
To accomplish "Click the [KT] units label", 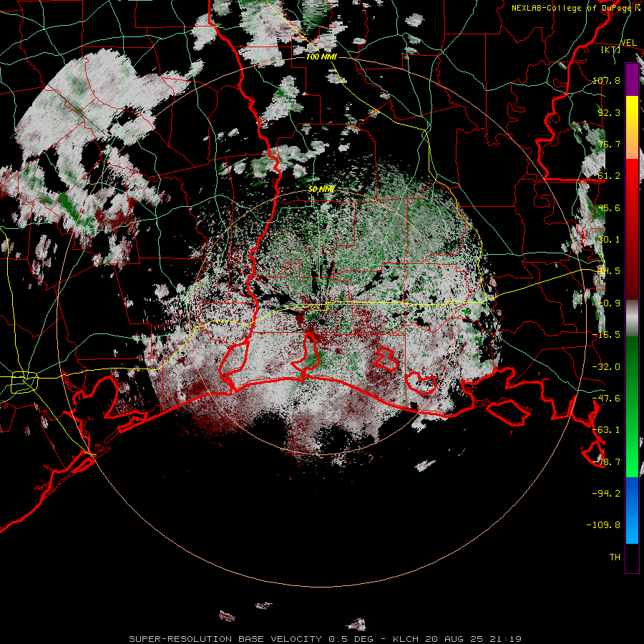I will point(611,49).
